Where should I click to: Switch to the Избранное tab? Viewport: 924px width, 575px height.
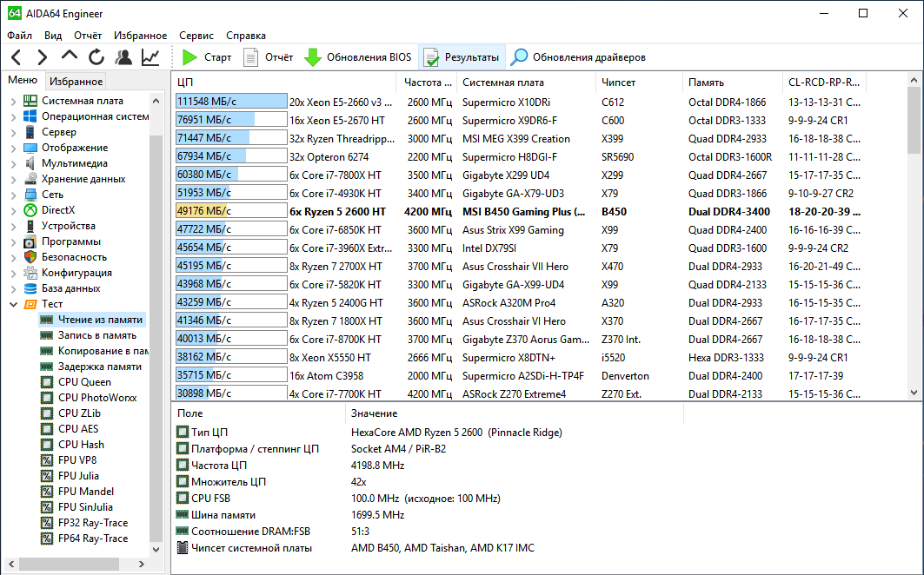click(x=76, y=82)
